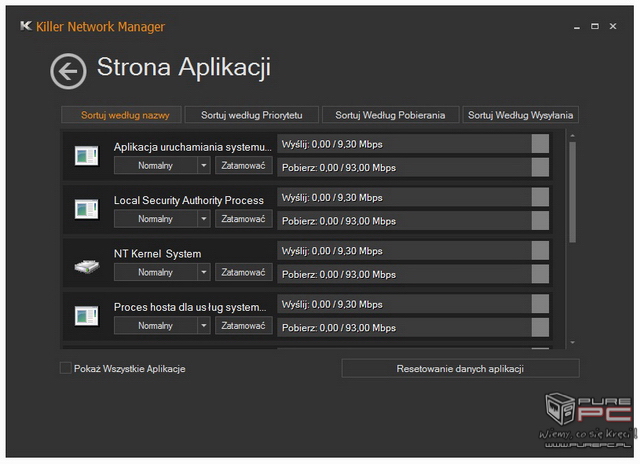Image resolution: width=640 pixels, height=464 pixels.
Task: Click Zatamować for NT Kernel System
Action: (x=244, y=272)
